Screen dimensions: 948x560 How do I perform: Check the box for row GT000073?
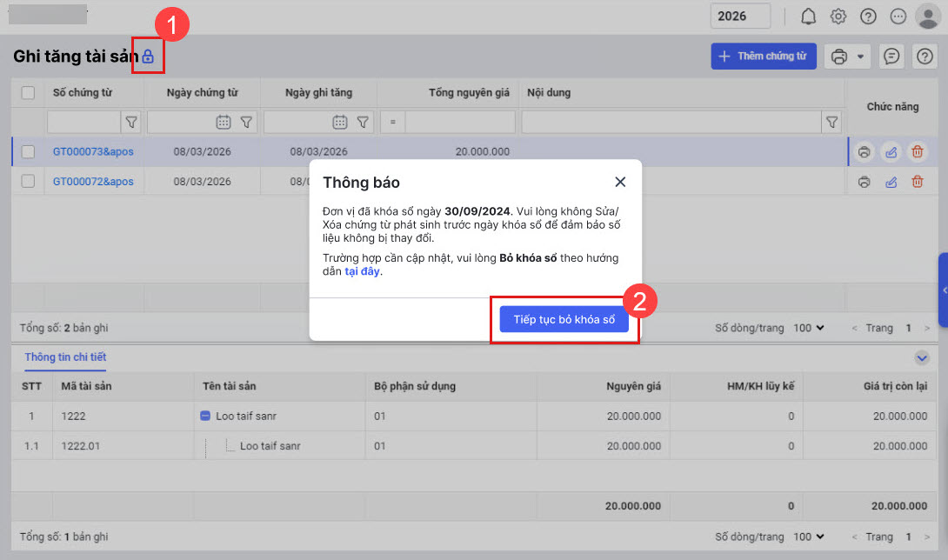pyautogui.click(x=28, y=152)
